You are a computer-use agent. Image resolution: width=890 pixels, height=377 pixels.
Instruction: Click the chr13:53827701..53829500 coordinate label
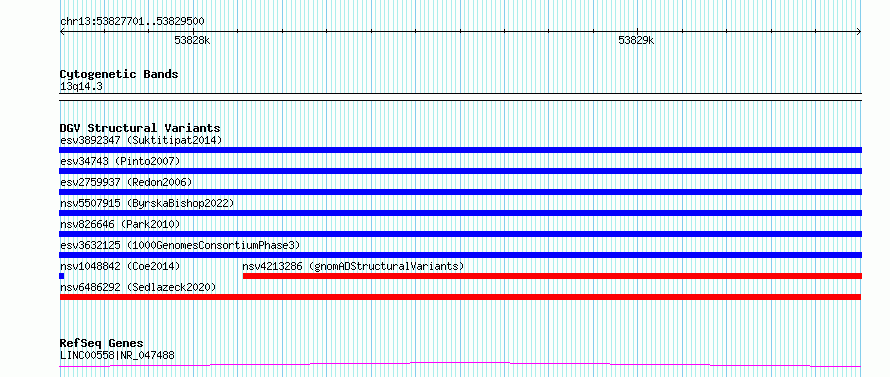[132, 22]
